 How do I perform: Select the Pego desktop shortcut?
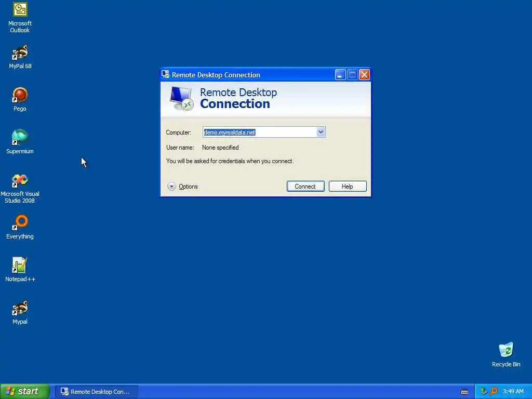tap(20, 99)
